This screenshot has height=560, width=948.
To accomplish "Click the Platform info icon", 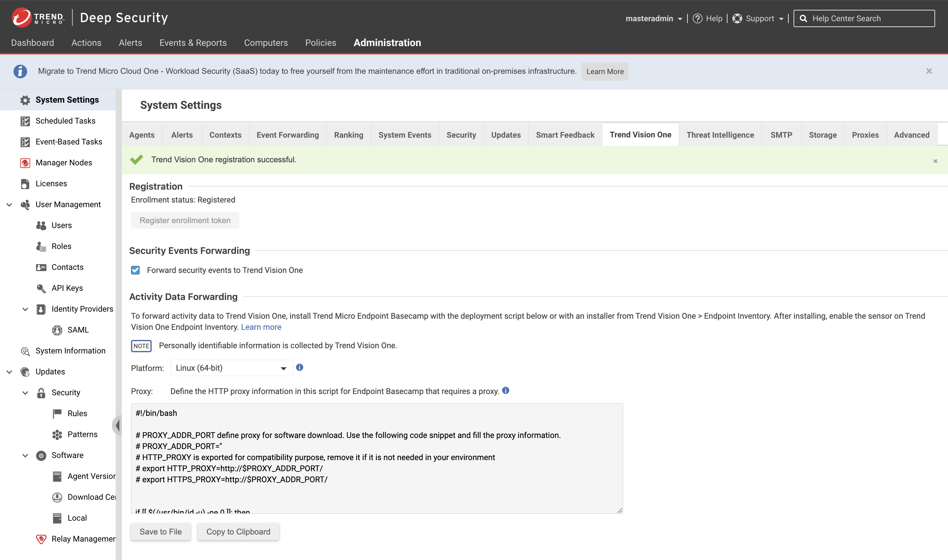I will 299,367.
